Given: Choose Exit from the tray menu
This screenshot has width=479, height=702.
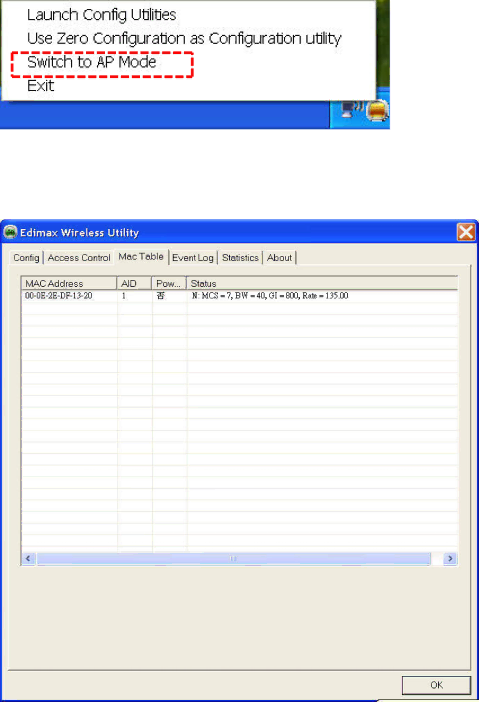Looking at the screenshot, I should 40,86.
